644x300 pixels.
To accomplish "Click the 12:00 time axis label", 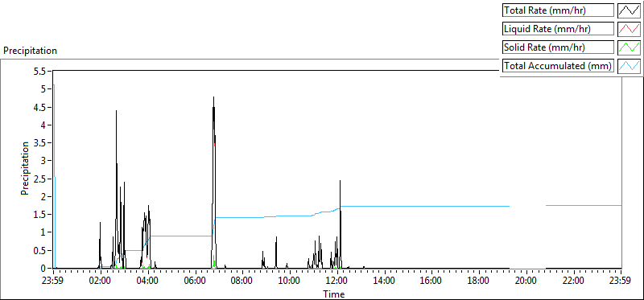I will 337,281.
